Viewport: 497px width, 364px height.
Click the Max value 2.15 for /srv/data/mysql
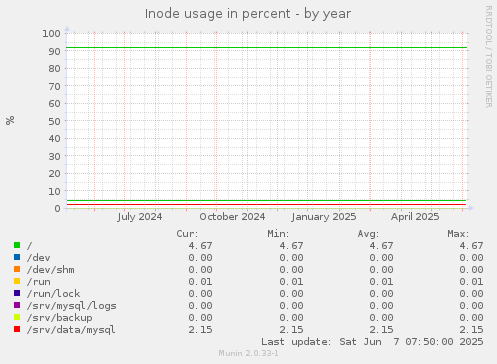click(471, 330)
